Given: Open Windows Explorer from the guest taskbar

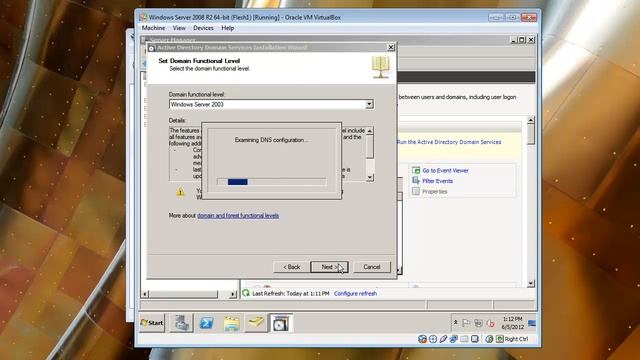Looking at the screenshot, I should click(x=231, y=323).
